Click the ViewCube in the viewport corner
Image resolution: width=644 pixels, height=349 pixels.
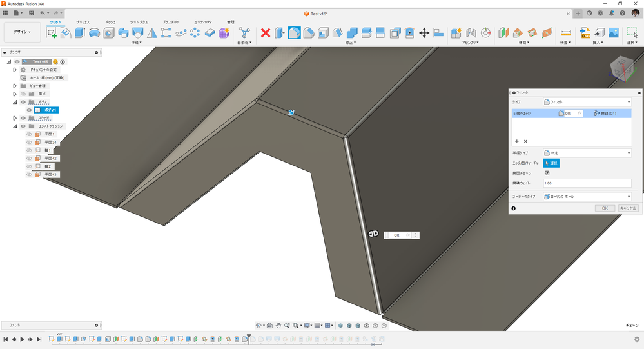coord(621,67)
